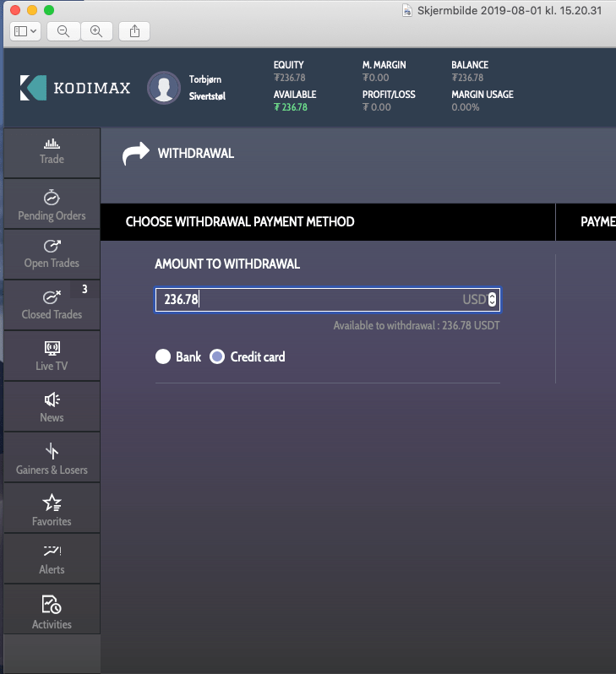This screenshot has width=616, height=674.
Task: Click the Share button in toolbar
Action: (x=134, y=31)
